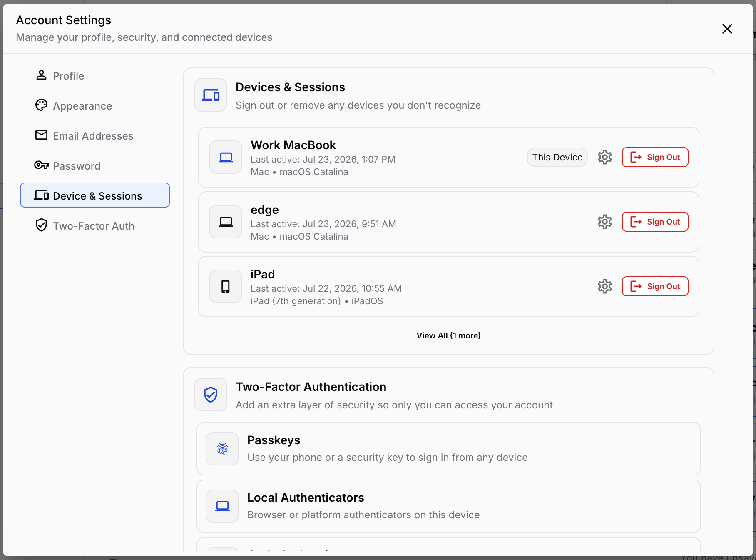Open settings gear for edge device
756x560 pixels.
(x=604, y=222)
